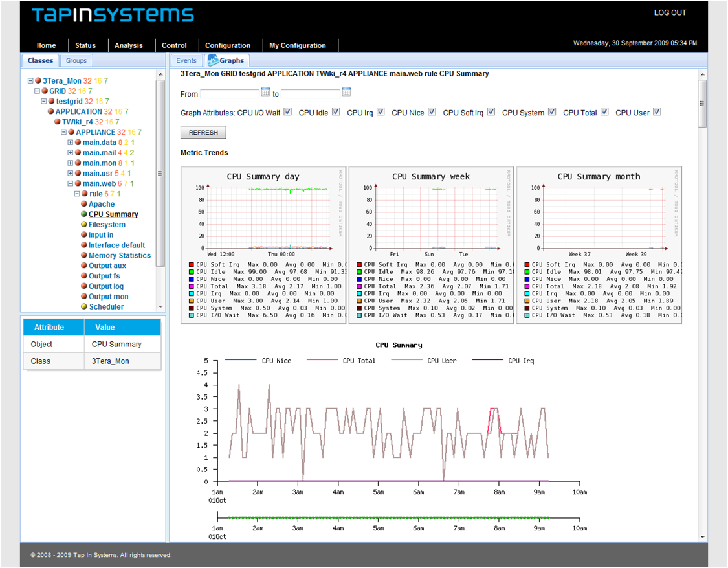Open the 'to' date calendar picker
The image size is (728, 568).
tap(346, 93)
